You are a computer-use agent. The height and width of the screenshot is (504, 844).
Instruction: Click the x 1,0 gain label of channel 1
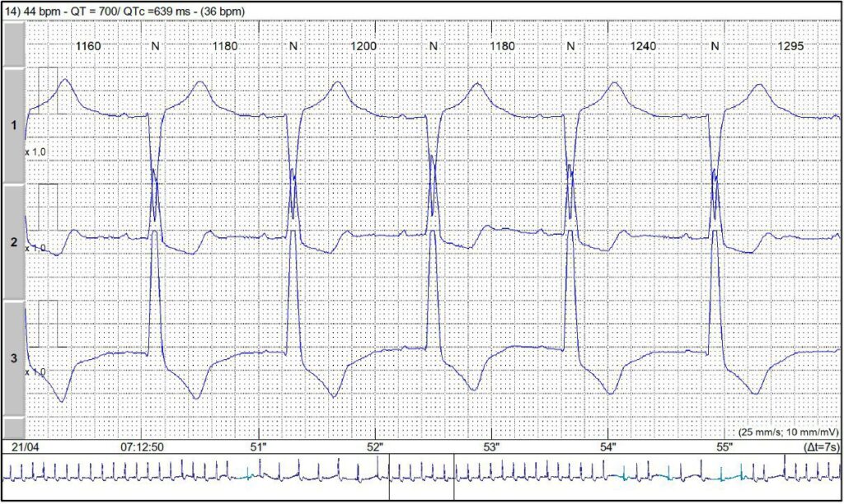click(35, 152)
